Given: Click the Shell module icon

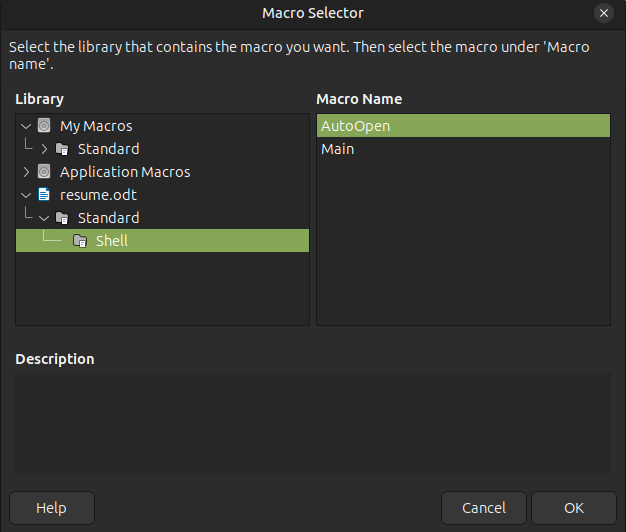Looking at the screenshot, I should click(80, 241).
